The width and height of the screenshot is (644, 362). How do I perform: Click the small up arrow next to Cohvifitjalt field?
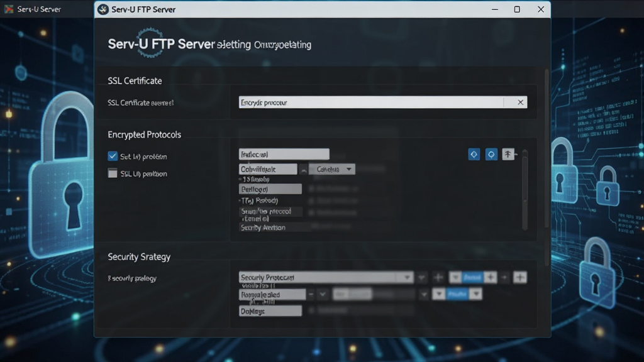[303, 170]
